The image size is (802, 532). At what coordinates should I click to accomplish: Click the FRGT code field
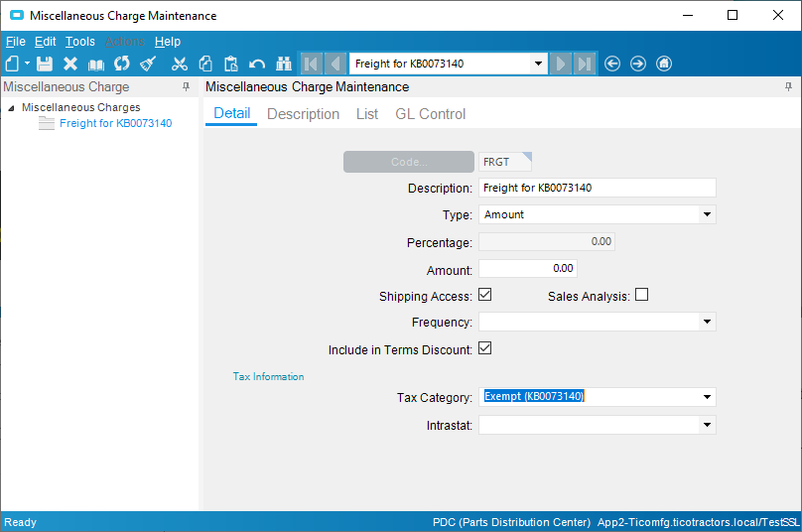point(505,162)
